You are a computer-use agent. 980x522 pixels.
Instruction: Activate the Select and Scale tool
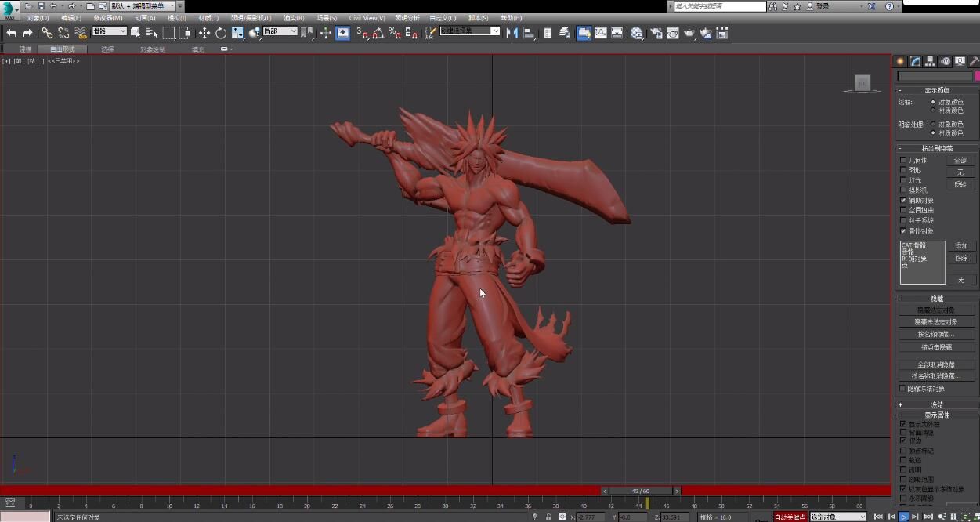coord(237,33)
